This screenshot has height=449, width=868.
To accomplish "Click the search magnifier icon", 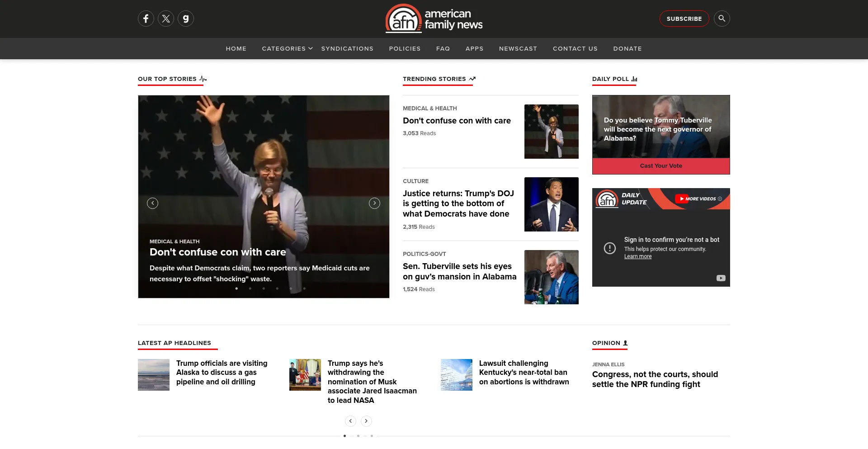I will coord(722,19).
